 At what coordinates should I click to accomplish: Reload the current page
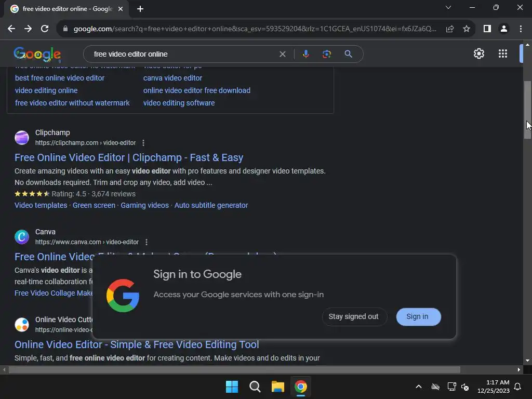45,29
